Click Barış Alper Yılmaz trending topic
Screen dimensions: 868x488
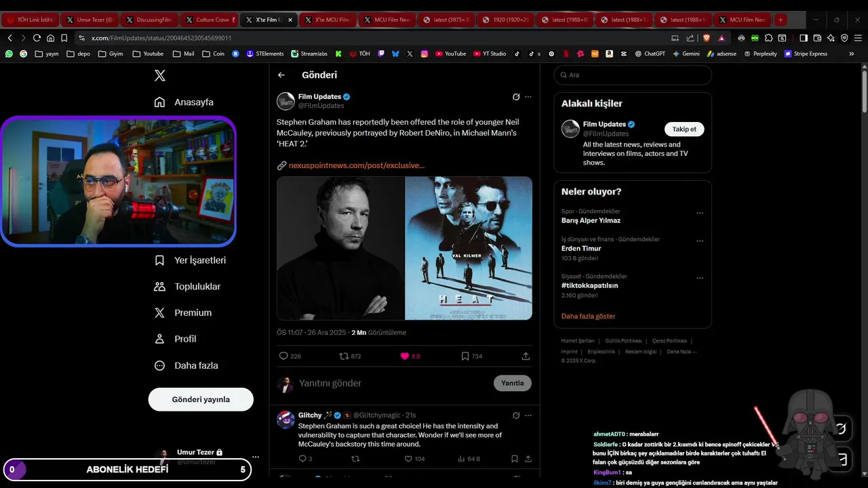(x=591, y=220)
